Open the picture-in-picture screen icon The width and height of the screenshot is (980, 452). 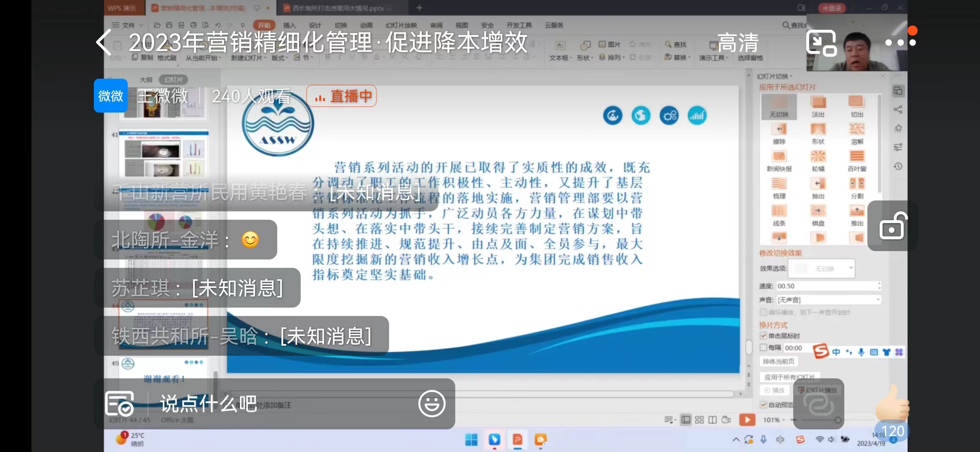821,43
